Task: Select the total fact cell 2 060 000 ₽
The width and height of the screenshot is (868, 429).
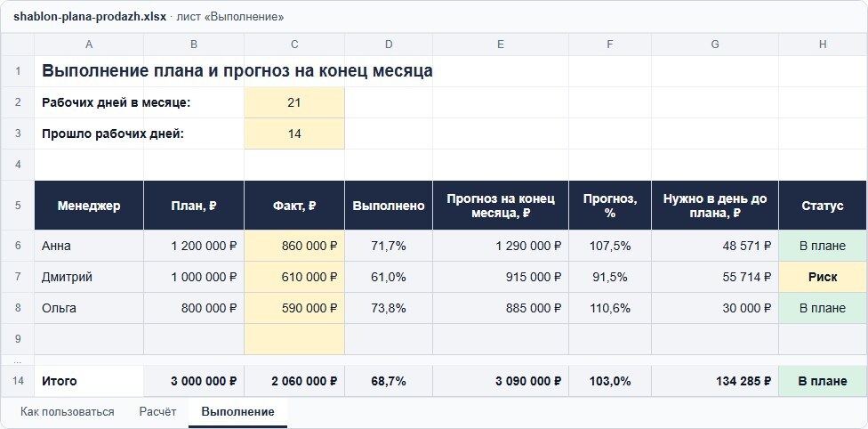Action: pos(294,381)
